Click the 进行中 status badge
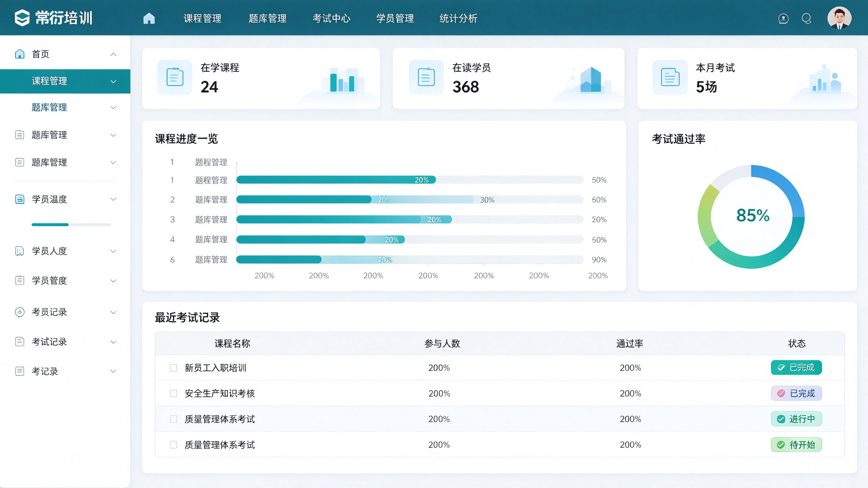The height and width of the screenshot is (488, 868). coord(796,419)
